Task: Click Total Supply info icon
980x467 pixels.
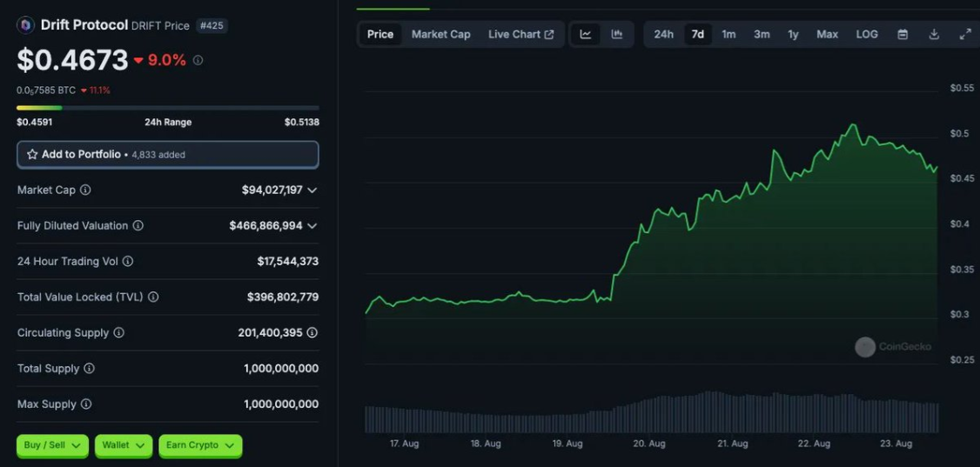Action: [x=90, y=369]
